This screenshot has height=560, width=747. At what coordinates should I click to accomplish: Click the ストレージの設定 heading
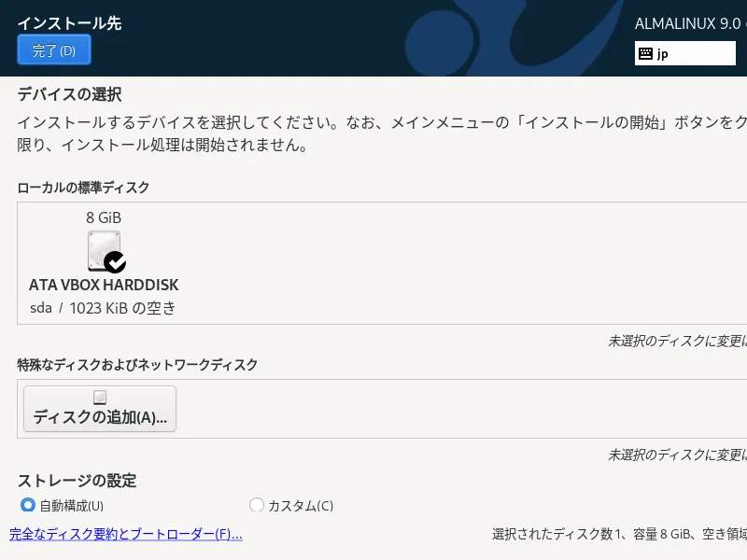pyautogui.click(x=78, y=481)
